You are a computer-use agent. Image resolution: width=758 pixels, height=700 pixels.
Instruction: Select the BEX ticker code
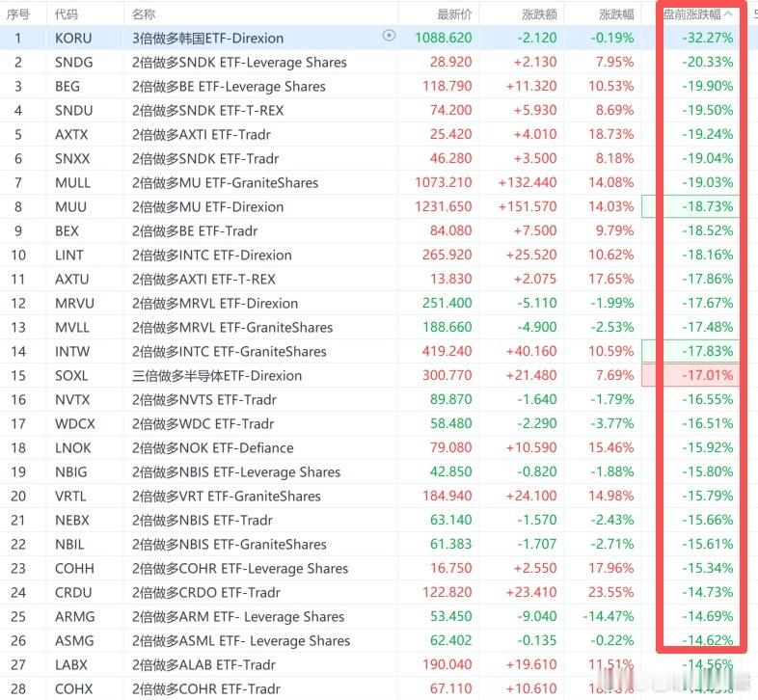click(x=67, y=231)
